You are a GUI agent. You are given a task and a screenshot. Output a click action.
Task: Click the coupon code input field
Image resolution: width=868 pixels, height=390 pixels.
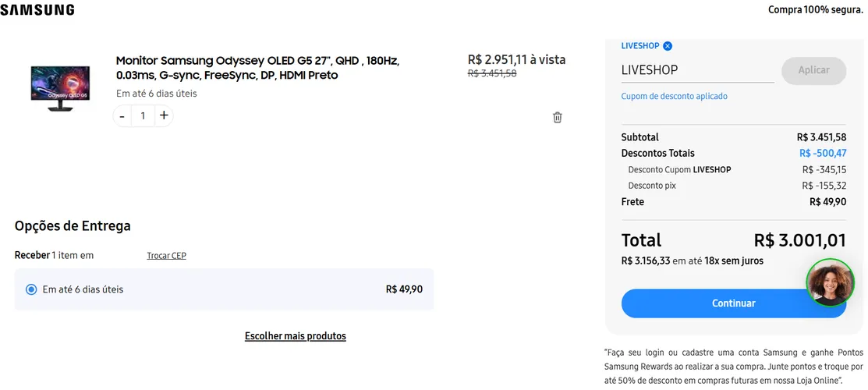point(697,70)
